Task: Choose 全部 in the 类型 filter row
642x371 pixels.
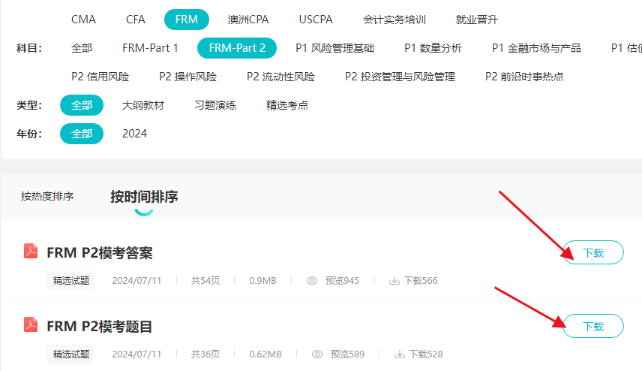Action: pos(81,105)
